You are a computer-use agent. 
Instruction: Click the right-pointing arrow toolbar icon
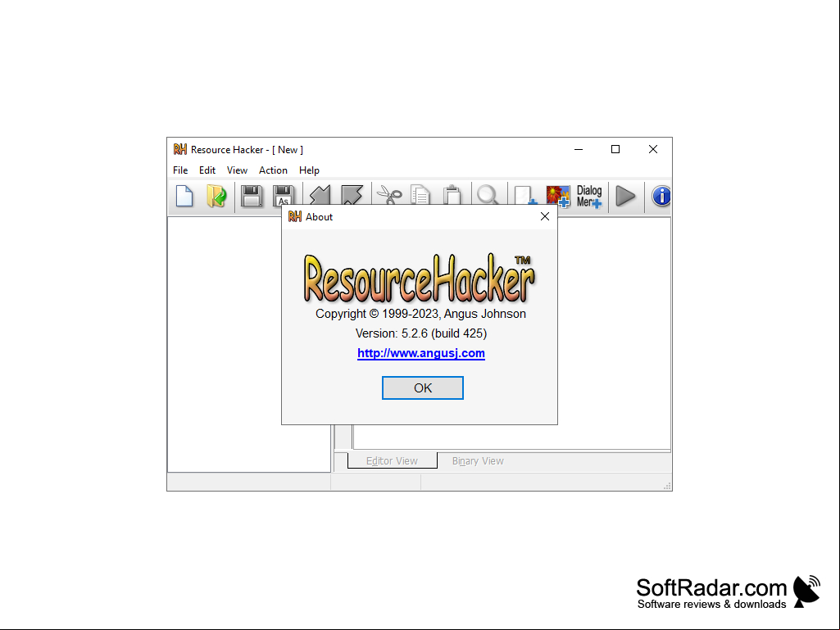point(352,195)
